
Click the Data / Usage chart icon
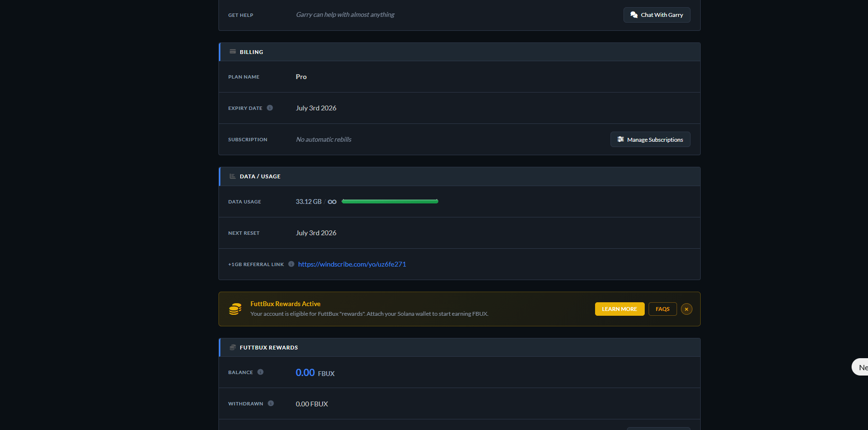tap(233, 176)
